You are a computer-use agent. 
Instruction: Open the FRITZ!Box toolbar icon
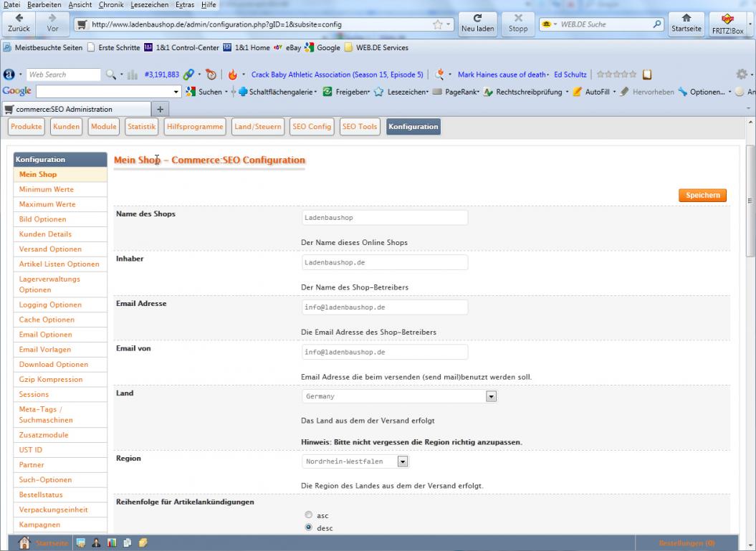tap(726, 19)
